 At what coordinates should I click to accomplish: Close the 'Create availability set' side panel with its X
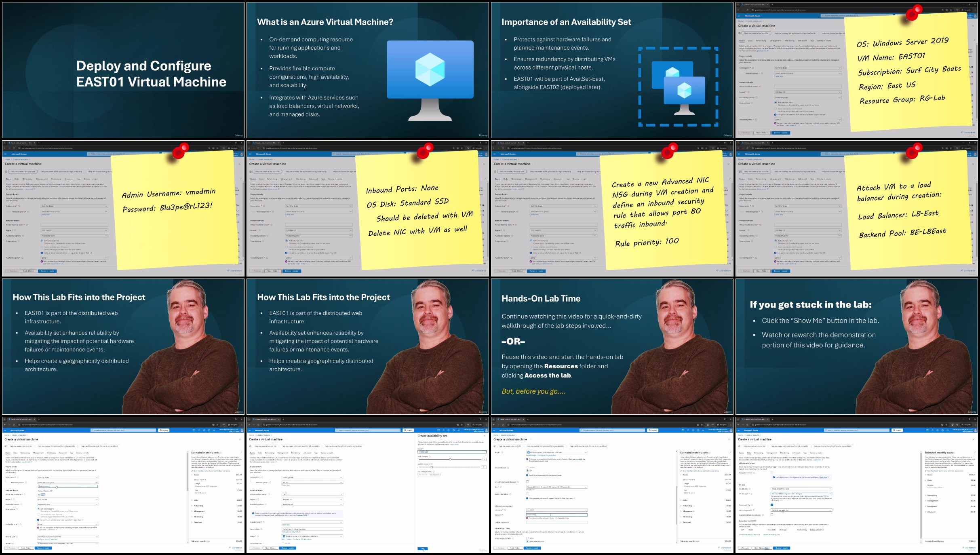tap(485, 436)
